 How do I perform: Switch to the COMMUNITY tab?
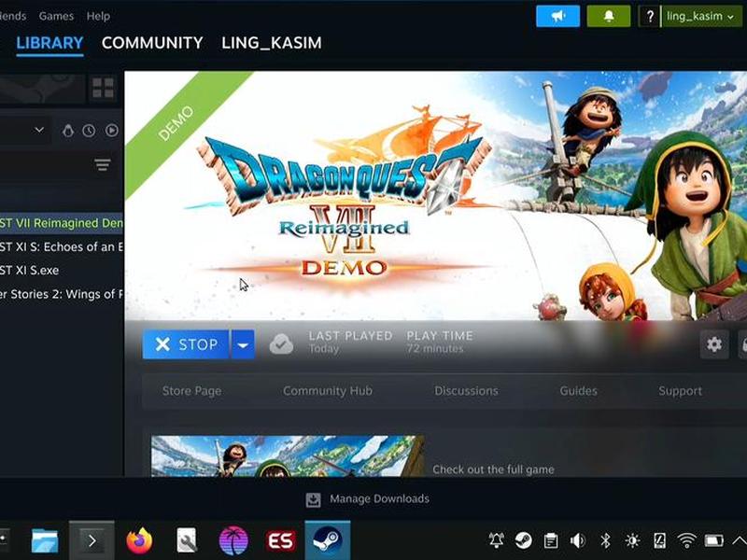click(x=152, y=43)
